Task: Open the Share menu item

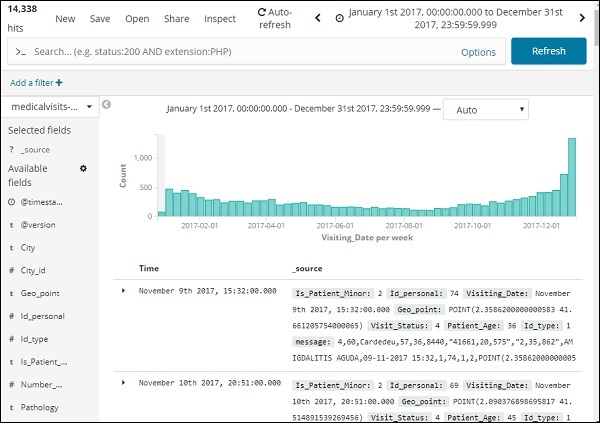Action: coord(176,18)
